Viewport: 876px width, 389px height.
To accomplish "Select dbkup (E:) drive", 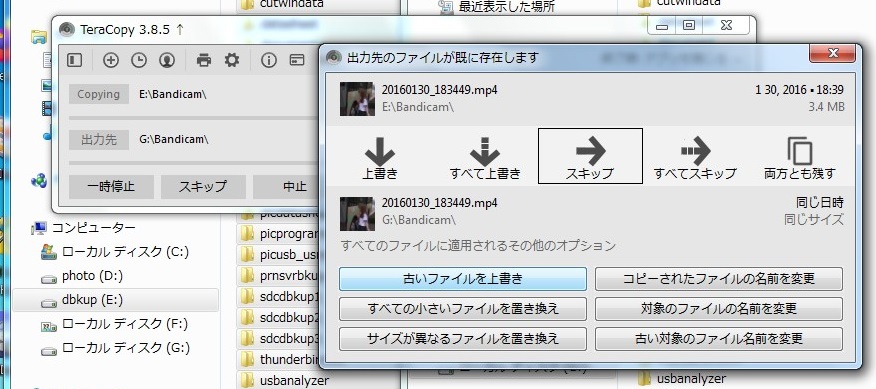I will 115,300.
